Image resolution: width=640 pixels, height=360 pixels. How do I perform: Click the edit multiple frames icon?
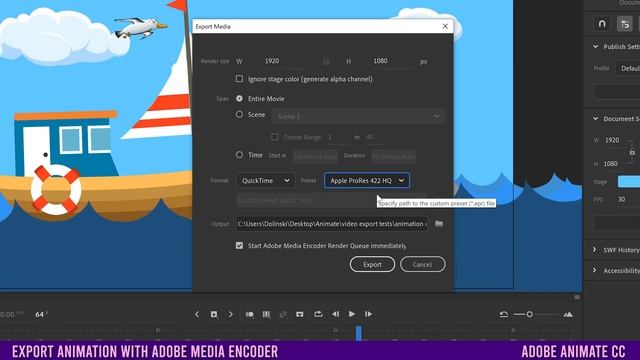(266, 314)
